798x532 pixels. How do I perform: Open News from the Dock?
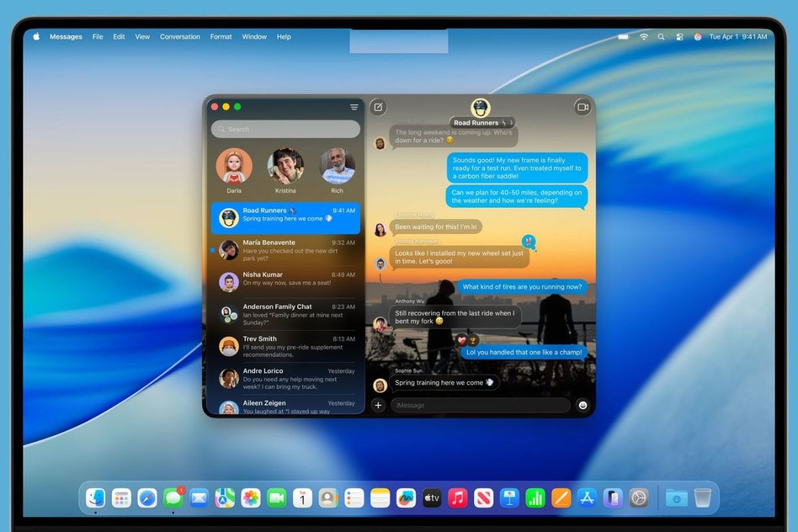483,497
